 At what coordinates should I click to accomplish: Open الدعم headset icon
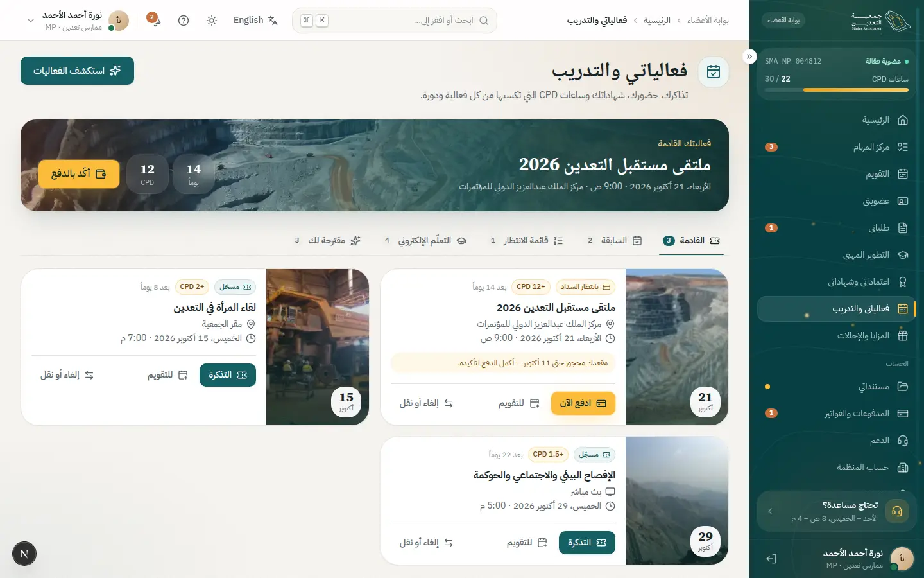903,441
